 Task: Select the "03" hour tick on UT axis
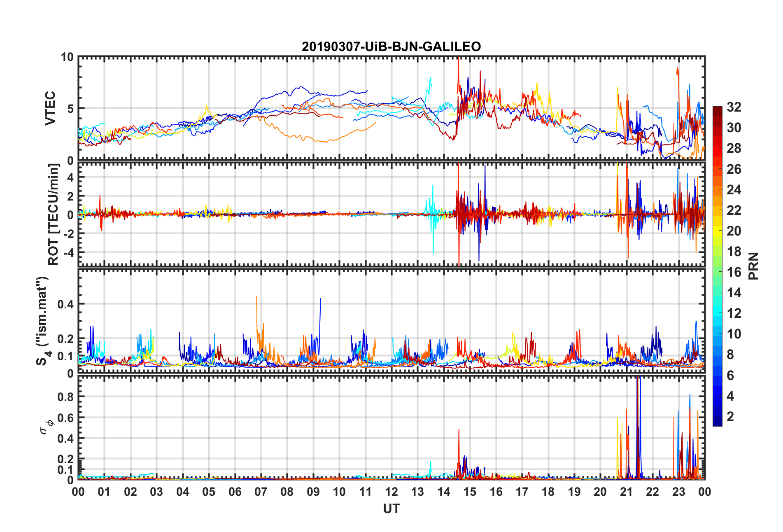coord(156,492)
